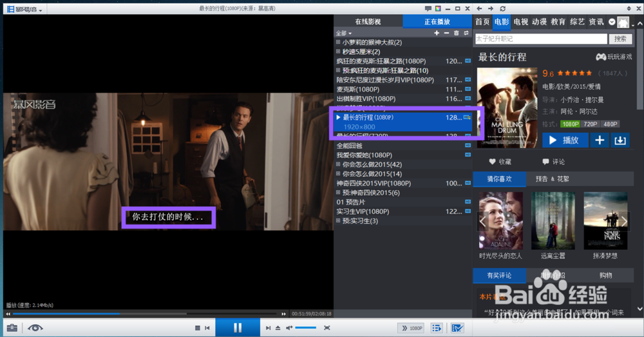Switch to the 正在播放 tab

pos(437,22)
